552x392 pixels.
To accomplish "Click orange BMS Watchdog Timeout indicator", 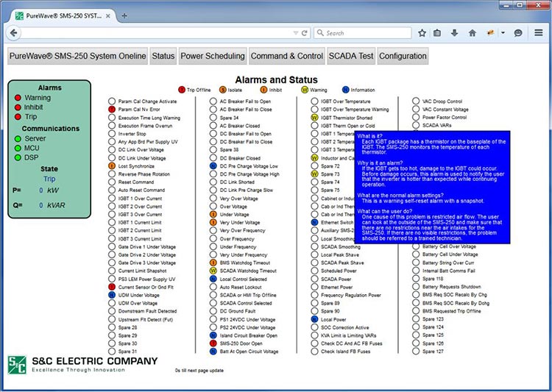I will pos(213,263).
